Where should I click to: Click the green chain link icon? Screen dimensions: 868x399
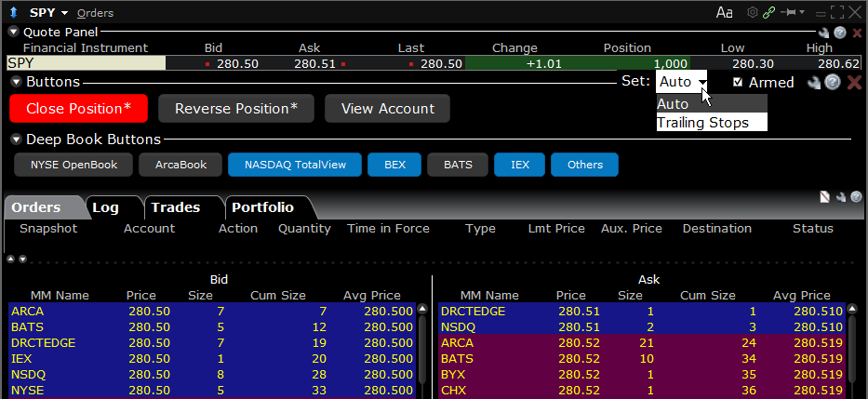tap(768, 13)
